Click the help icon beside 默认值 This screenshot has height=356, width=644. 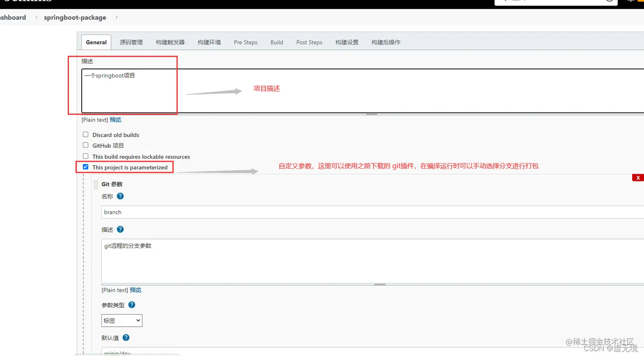pyautogui.click(x=126, y=337)
